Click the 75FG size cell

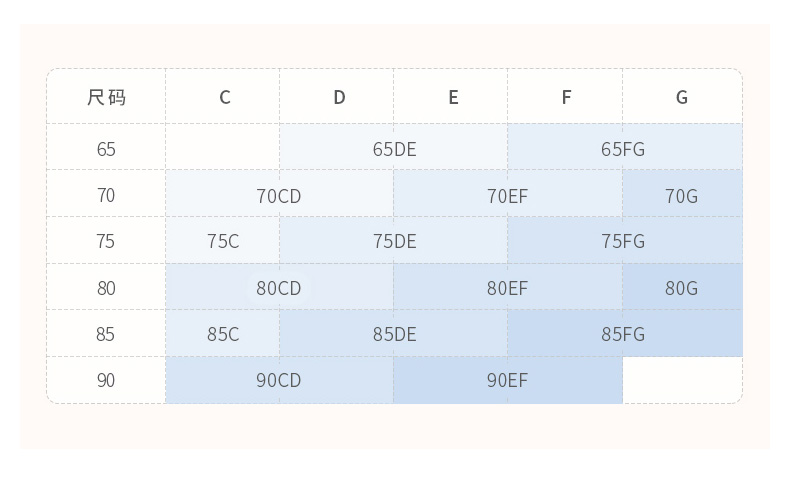coord(624,241)
